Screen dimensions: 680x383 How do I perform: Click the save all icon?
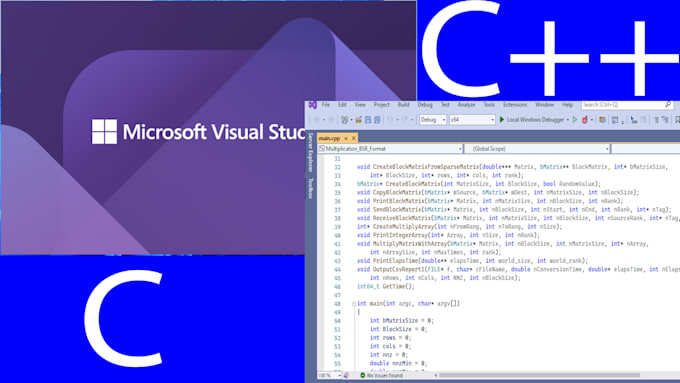pos(377,120)
